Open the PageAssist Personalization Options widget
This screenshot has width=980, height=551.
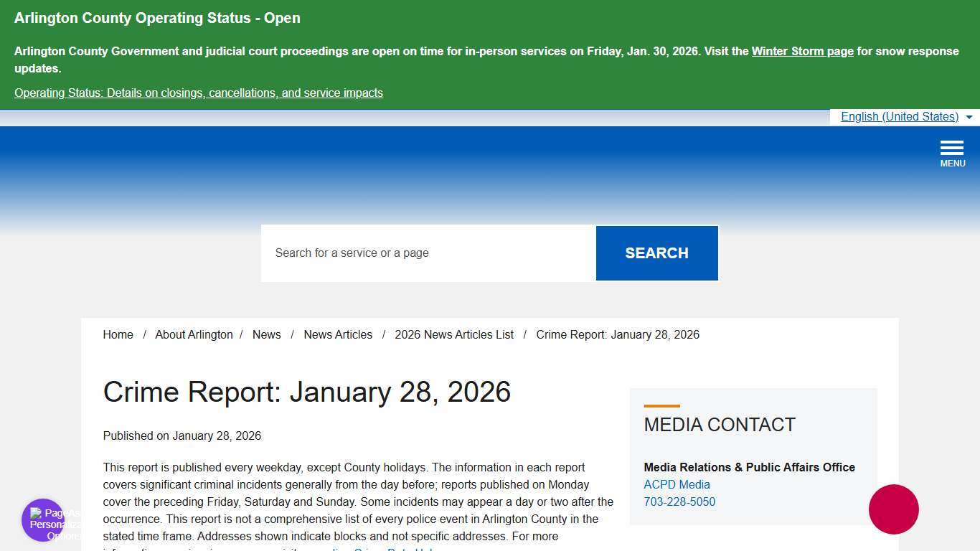coord(42,519)
